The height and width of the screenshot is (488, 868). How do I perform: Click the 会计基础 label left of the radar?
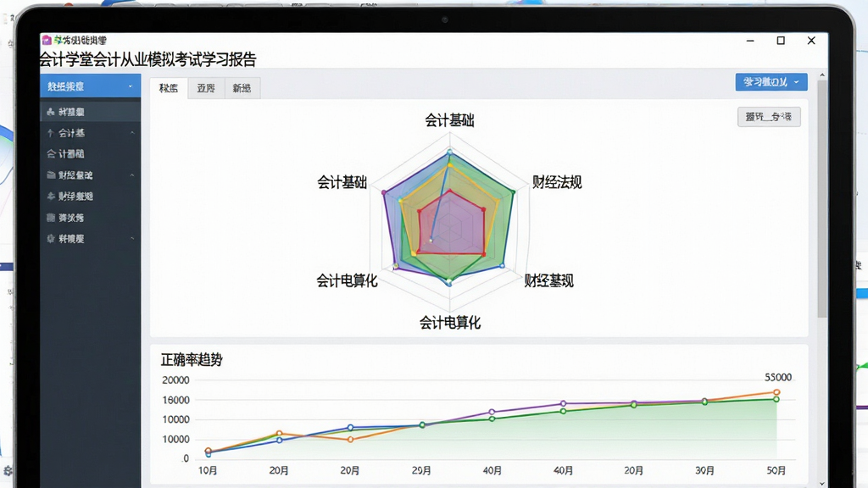click(x=342, y=182)
